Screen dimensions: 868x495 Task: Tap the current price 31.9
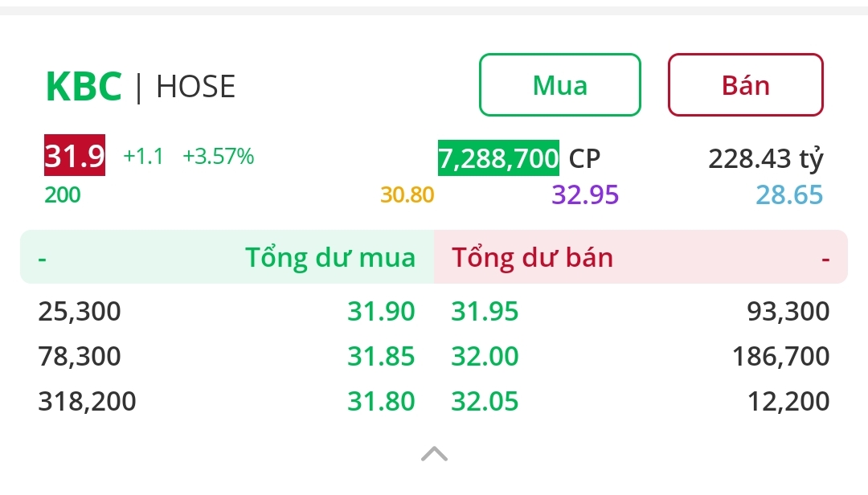[x=75, y=156]
